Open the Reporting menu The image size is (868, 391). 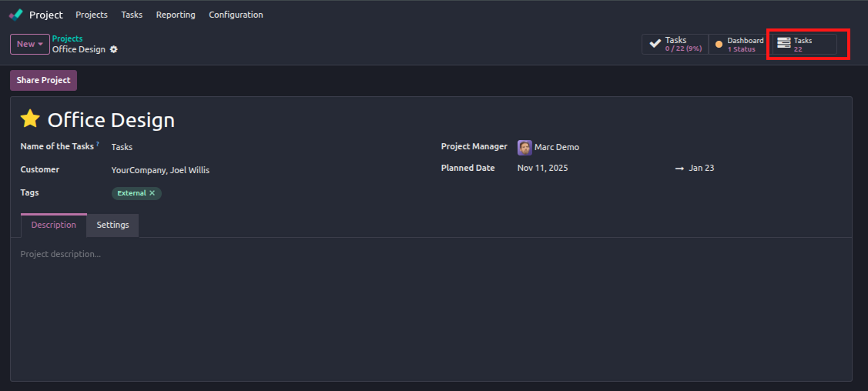coord(176,15)
